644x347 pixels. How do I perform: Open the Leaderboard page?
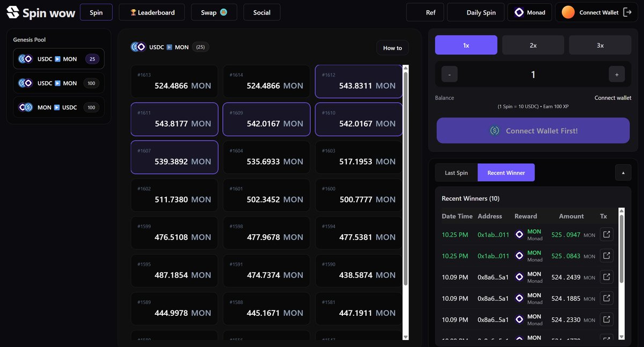pos(151,12)
